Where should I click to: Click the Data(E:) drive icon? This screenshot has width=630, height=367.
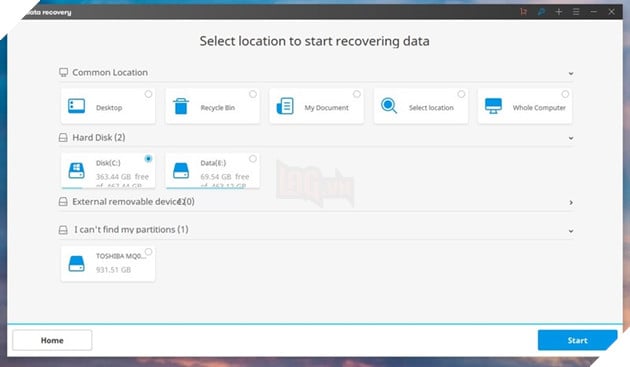coord(181,170)
